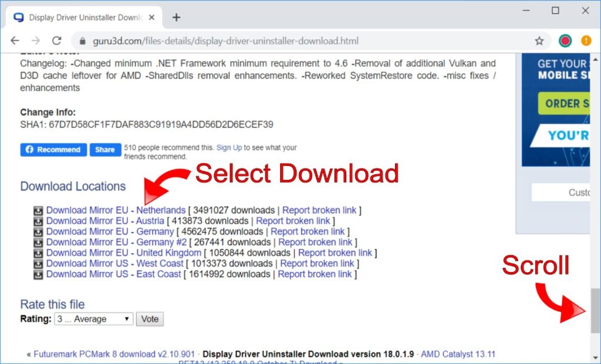Viewport: 601px width, 364px height.
Task: Click the download icon beside Netherlands mirror
Action: click(x=39, y=210)
